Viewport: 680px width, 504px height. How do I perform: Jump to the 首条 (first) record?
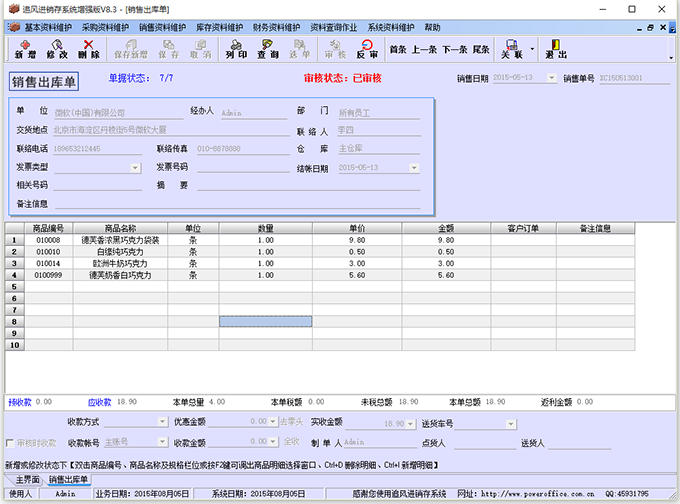coord(398,48)
